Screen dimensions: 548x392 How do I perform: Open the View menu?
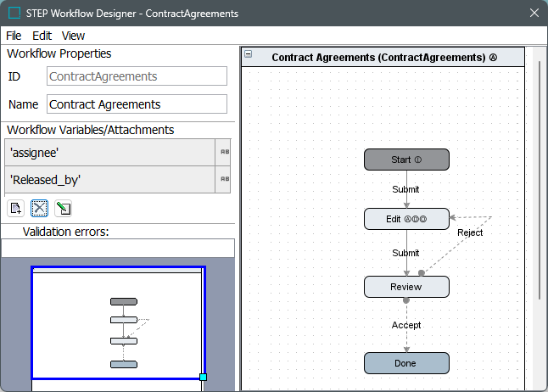74,36
